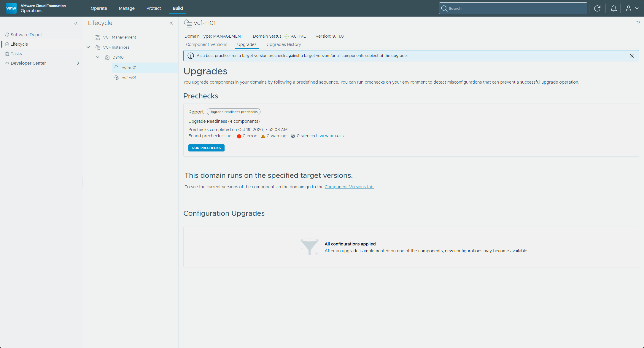Click in the Search field
This screenshot has height=348, width=644.
point(513,8)
